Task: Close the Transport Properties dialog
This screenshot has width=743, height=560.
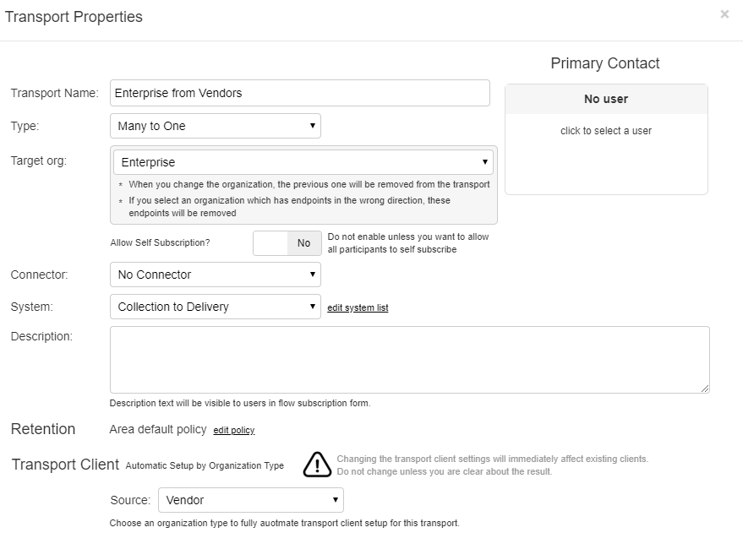Action: pos(724,14)
